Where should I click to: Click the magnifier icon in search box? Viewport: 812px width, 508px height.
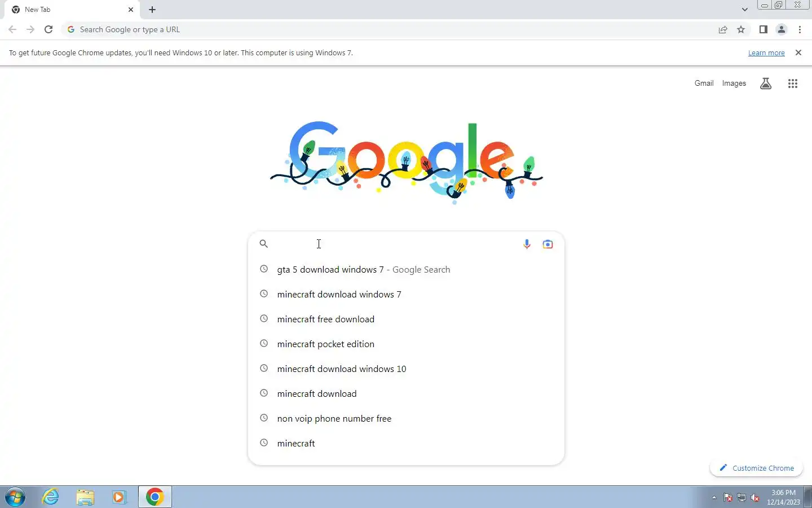coord(263,244)
